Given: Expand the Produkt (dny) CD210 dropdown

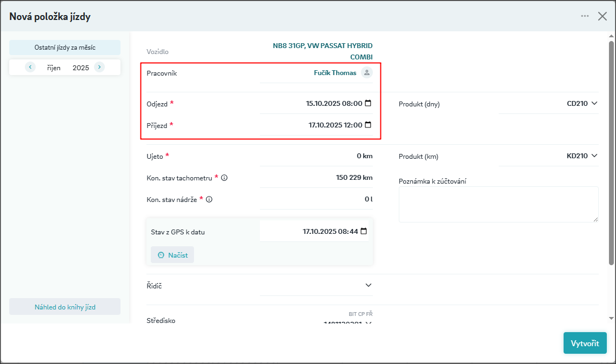Looking at the screenshot, I should [x=594, y=103].
